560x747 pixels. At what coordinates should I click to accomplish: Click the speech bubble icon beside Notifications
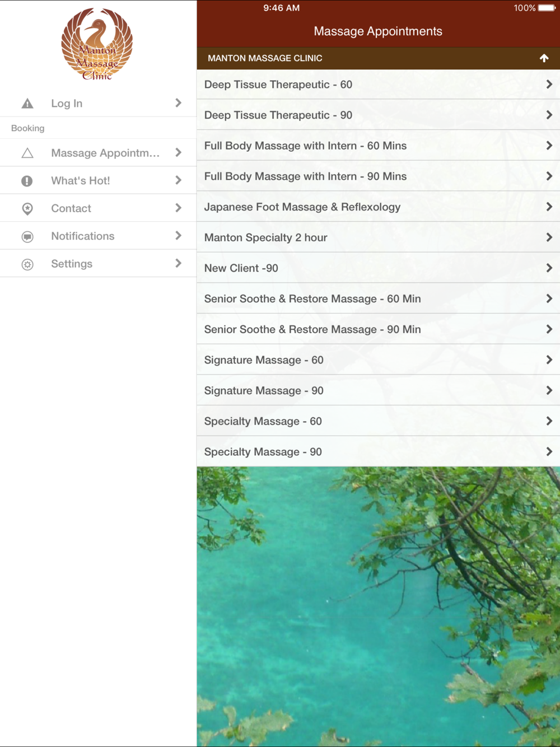coord(27,236)
